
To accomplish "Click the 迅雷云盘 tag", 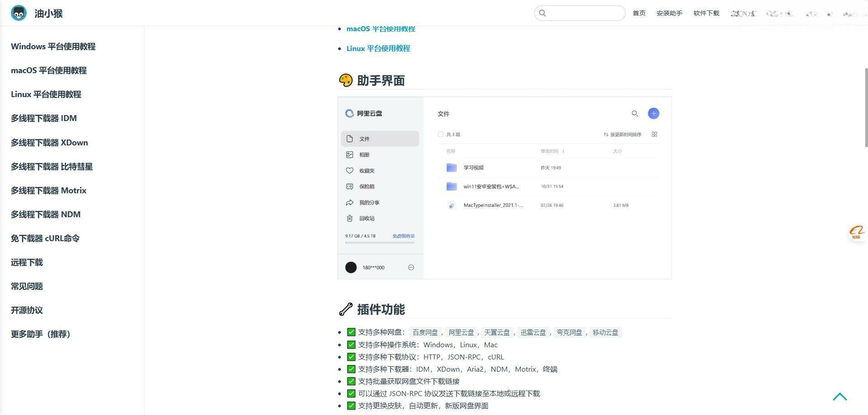I will pos(533,332).
